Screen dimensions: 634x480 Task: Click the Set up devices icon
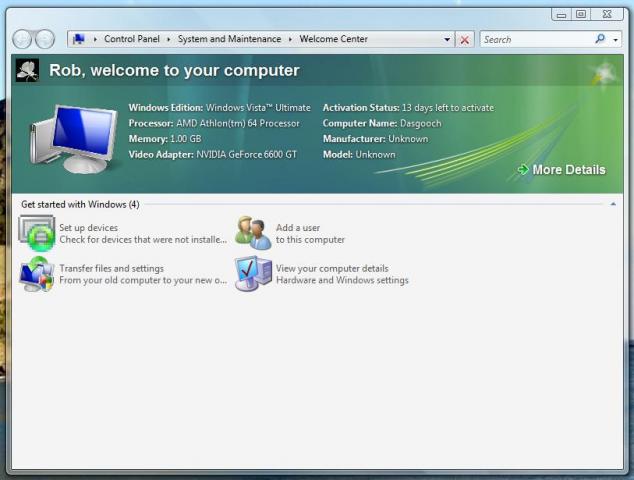[x=37, y=233]
